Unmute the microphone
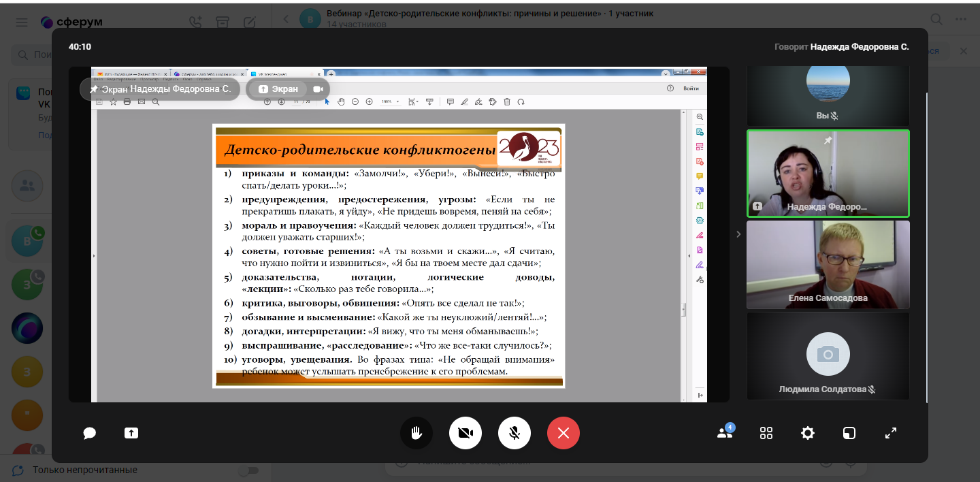Image resolution: width=980 pixels, height=482 pixels. [x=514, y=433]
